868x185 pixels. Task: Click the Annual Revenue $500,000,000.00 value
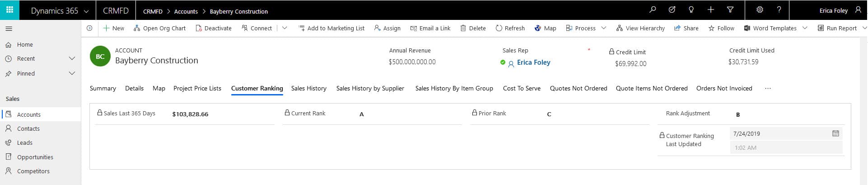pos(412,62)
